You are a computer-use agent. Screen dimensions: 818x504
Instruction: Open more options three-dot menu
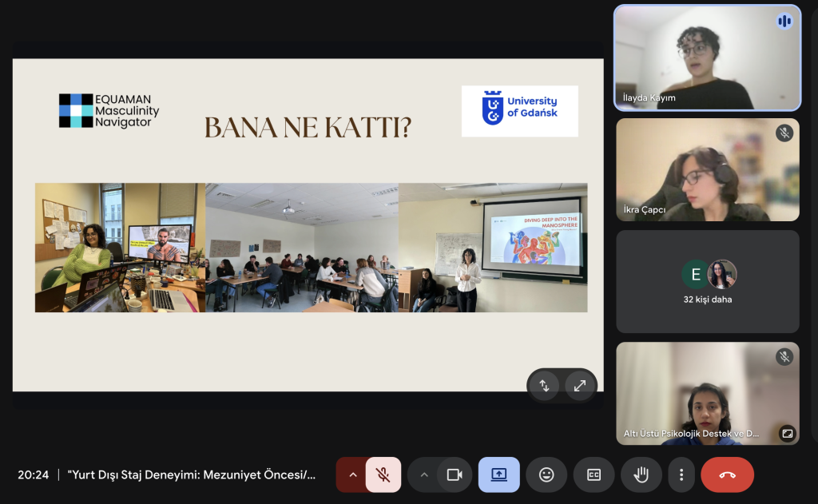tap(681, 474)
